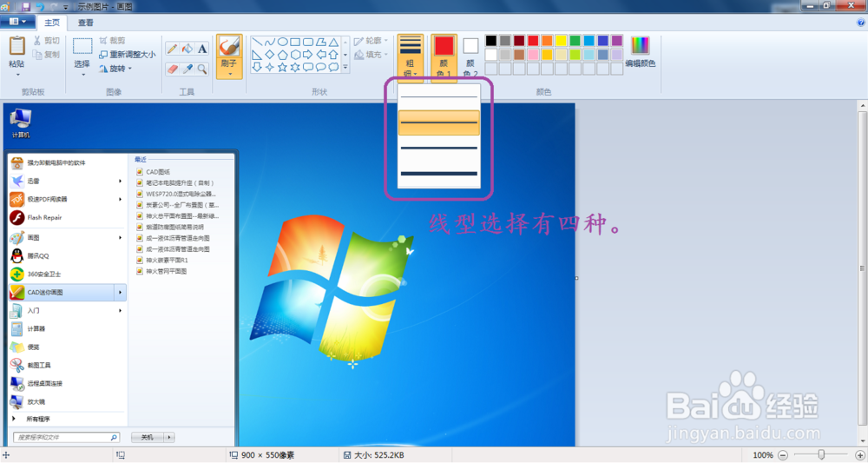Choose the Right arrow shape

click(x=308, y=55)
